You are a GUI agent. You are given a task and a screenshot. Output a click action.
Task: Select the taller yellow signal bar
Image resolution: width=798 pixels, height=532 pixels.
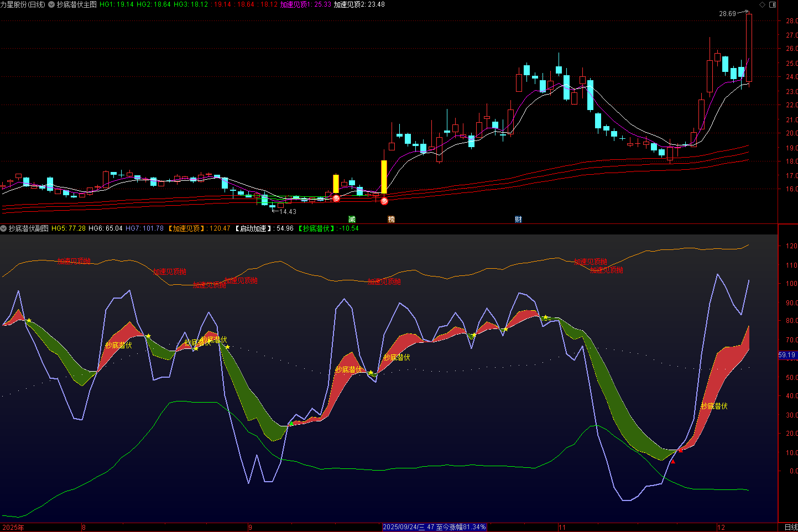pos(384,177)
